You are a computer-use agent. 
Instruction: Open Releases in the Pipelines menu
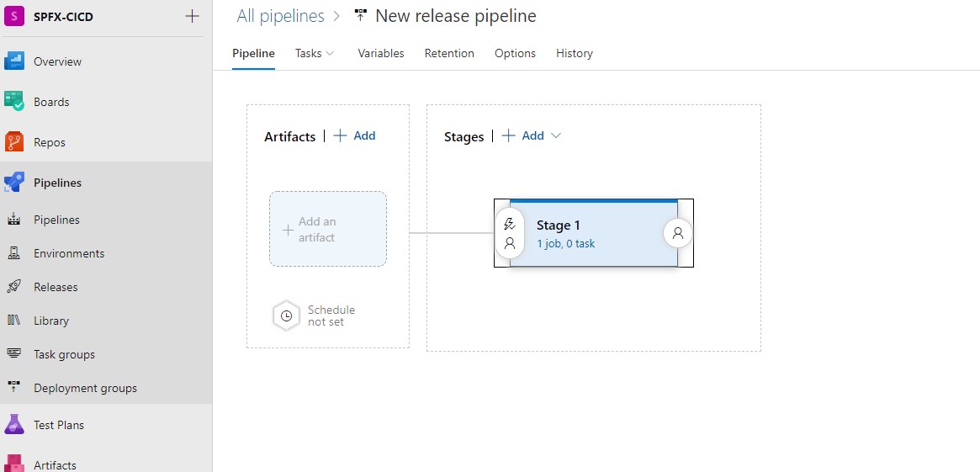pyautogui.click(x=56, y=287)
